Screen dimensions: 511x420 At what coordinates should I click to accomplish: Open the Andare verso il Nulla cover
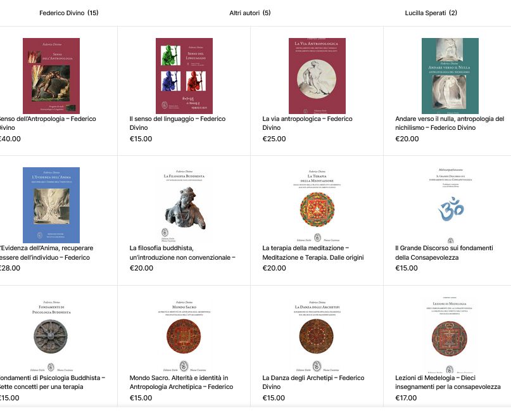pos(450,76)
